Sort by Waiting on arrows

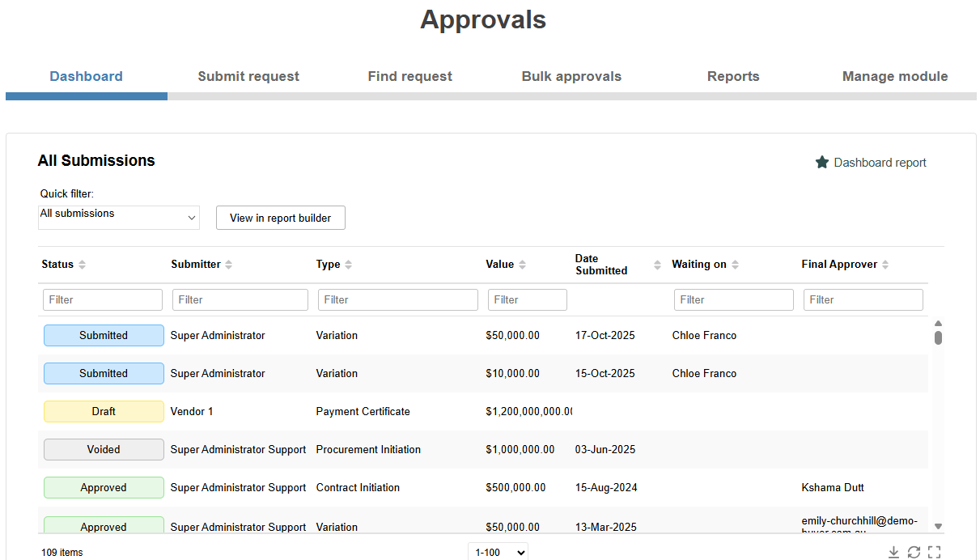click(735, 265)
